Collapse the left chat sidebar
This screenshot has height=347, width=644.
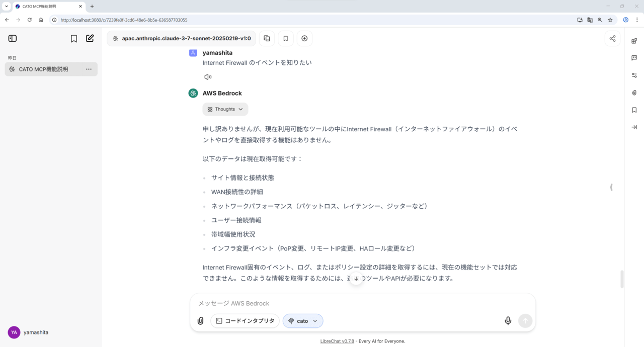pyautogui.click(x=13, y=39)
